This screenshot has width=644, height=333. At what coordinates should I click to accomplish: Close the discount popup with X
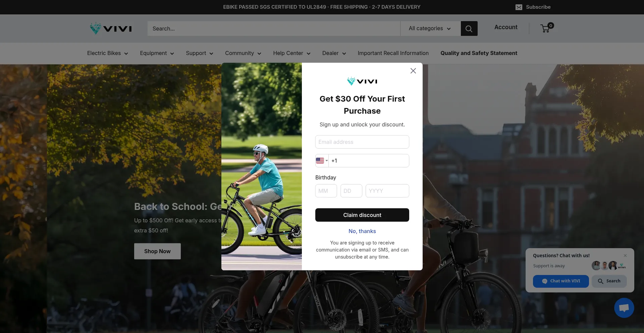click(x=413, y=71)
